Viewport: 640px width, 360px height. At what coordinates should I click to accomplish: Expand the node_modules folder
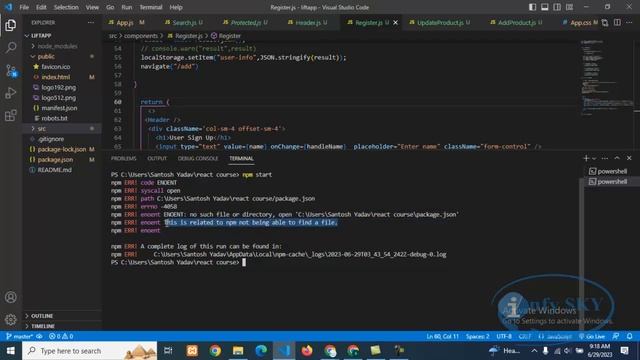[61, 46]
